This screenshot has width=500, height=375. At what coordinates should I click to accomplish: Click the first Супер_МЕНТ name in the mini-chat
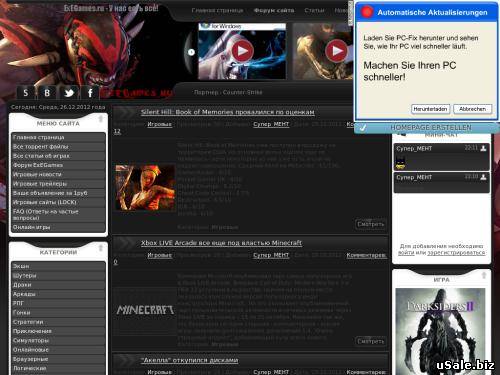(414, 149)
